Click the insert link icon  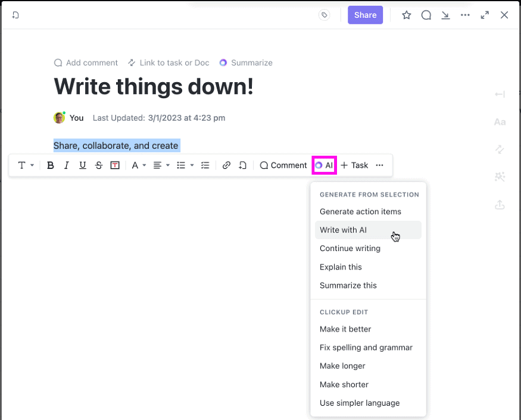(x=226, y=165)
